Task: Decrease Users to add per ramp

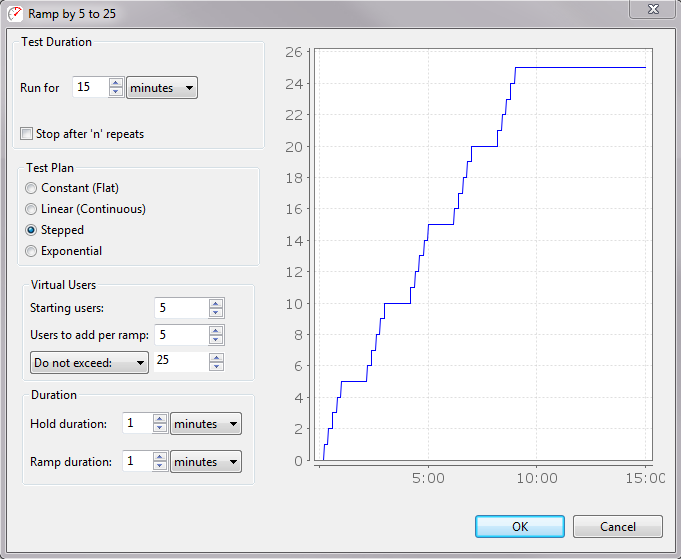Action: click(x=216, y=340)
